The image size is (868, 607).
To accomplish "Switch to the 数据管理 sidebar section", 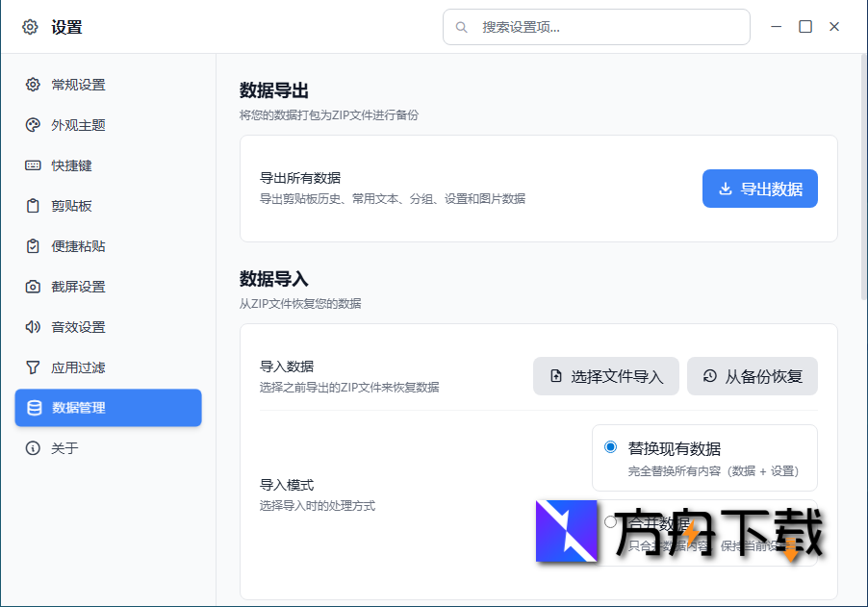I will coord(108,408).
